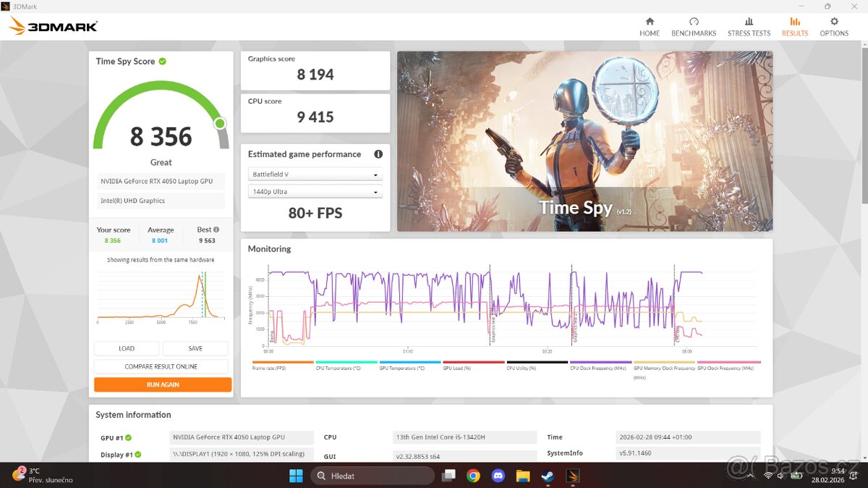
Task: Click the Hledat search field on taskbar
Action: (x=373, y=476)
